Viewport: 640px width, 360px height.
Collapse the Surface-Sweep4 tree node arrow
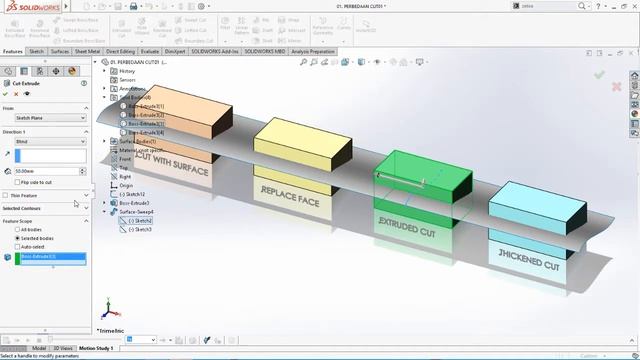click(x=104, y=212)
